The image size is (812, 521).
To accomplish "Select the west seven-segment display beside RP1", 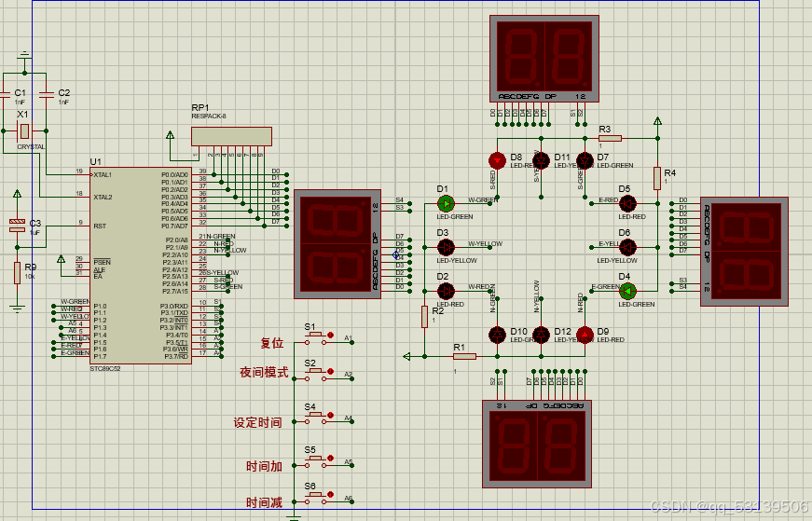I will point(337,244).
